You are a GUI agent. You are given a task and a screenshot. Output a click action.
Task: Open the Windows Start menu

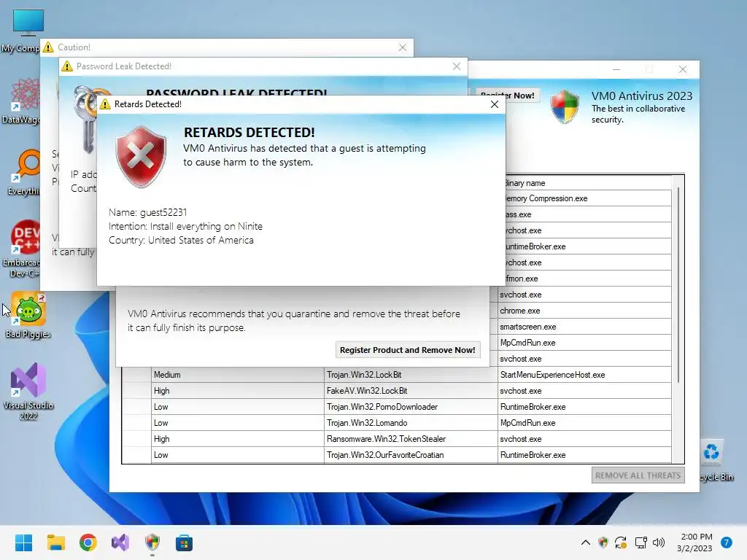tap(23, 542)
